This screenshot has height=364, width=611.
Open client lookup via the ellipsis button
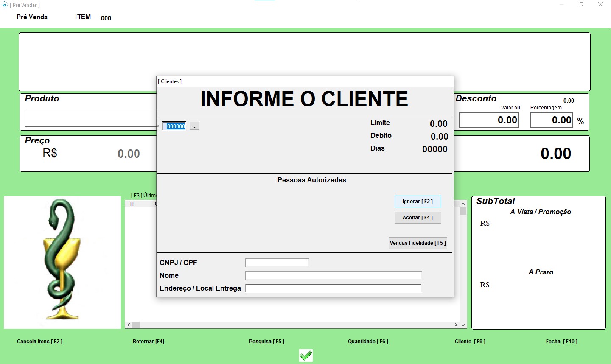click(x=194, y=126)
